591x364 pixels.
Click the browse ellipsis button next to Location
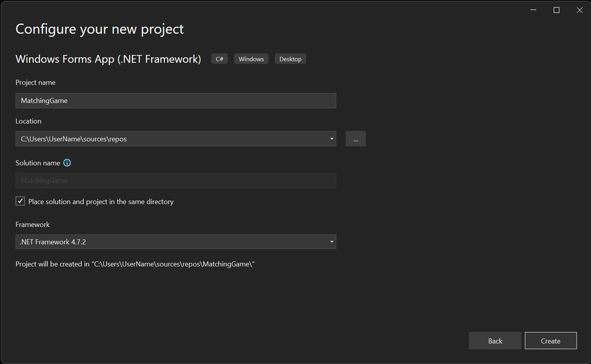(355, 138)
